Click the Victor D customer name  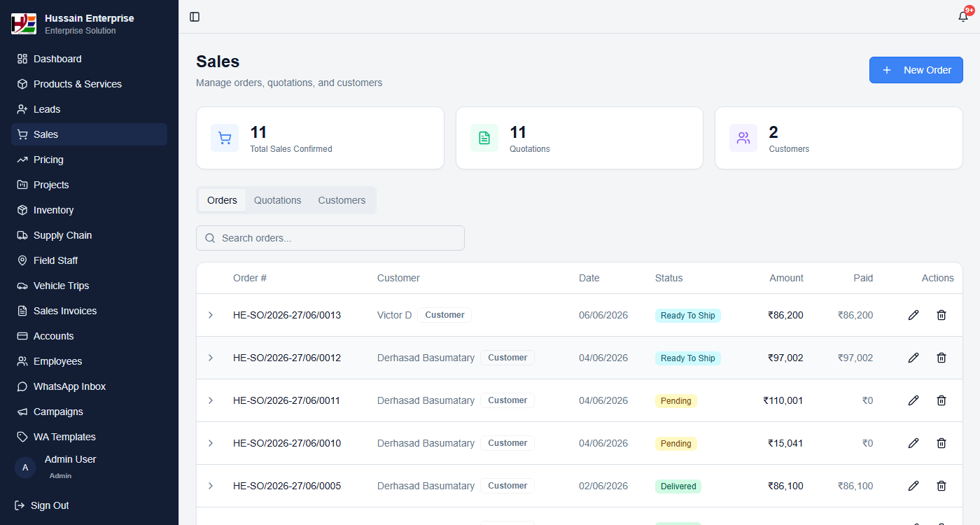point(395,315)
